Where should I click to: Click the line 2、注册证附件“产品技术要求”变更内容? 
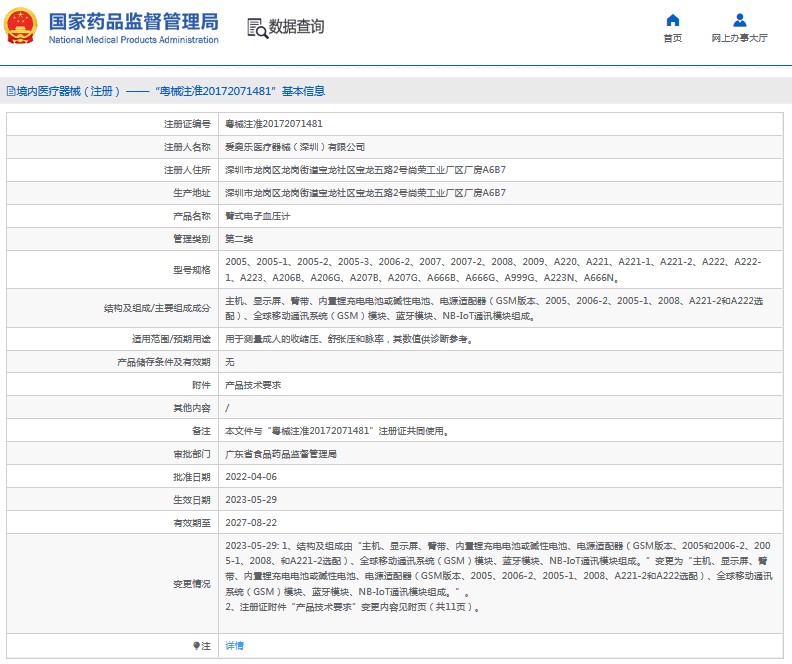(353, 607)
